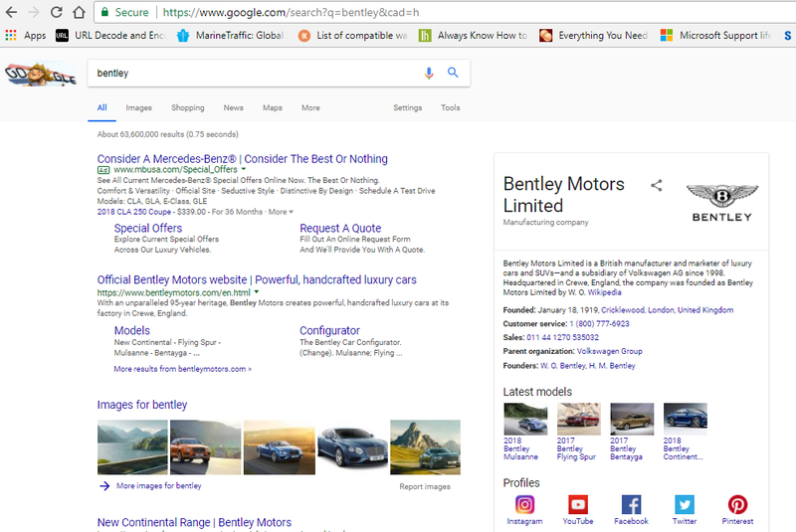The image size is (796, 532).
Task: Open the 2018 Bentley Continental thumbnail
Action: [685, 419]
